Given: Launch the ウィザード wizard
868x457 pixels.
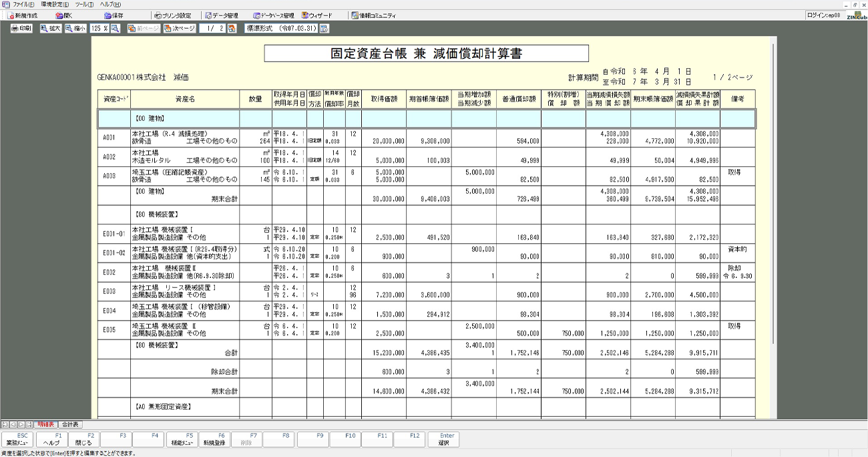Looking at the screenshot, I should 316,15.
